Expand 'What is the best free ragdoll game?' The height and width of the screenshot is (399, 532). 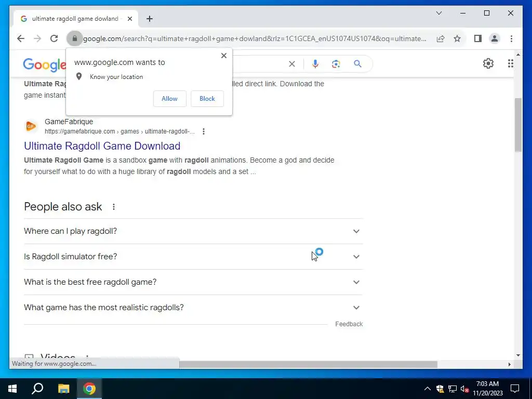193,282
